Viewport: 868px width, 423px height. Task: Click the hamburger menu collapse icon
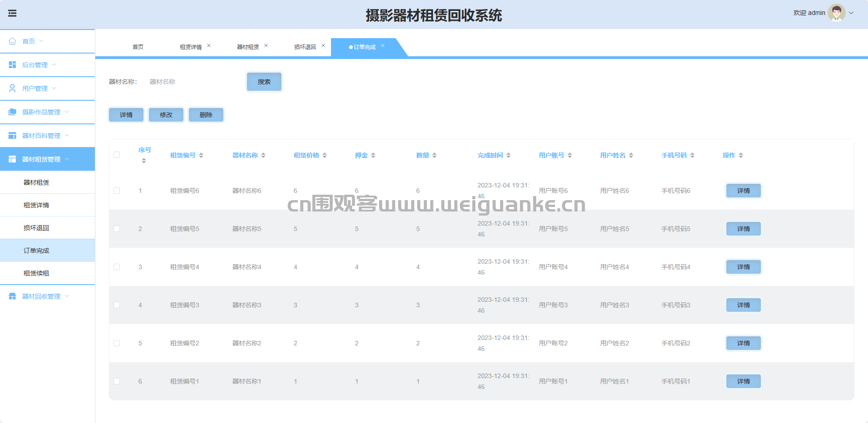(12, 13)
